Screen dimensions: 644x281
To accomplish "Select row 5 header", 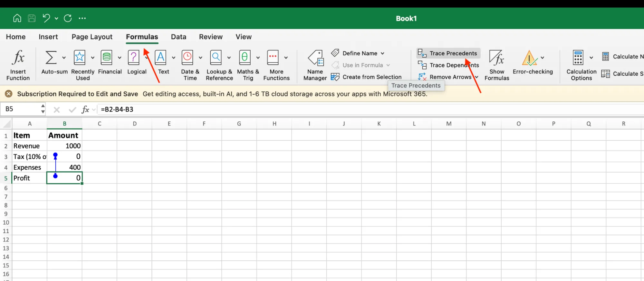I will pos(6,178).
